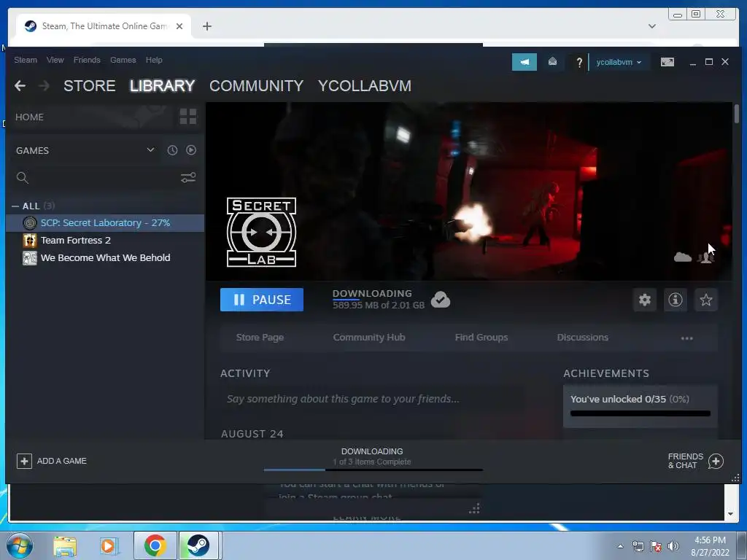Open the Discussions link

pyautogui.click(x=582, y=337)
